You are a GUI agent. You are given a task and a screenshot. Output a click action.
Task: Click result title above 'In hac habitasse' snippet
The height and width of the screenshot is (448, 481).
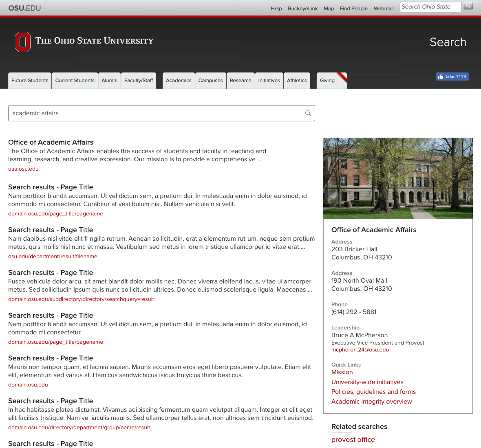pyautogui.click(x=51, y=401)
